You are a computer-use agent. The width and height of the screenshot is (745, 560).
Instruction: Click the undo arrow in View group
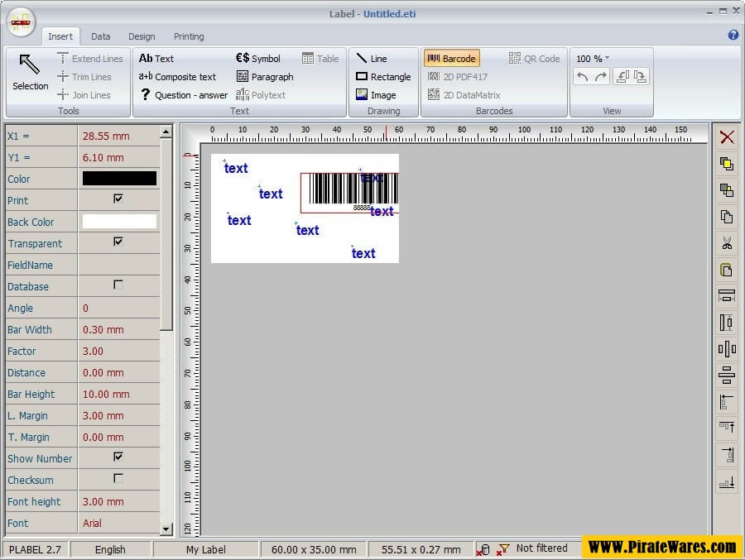583,77
